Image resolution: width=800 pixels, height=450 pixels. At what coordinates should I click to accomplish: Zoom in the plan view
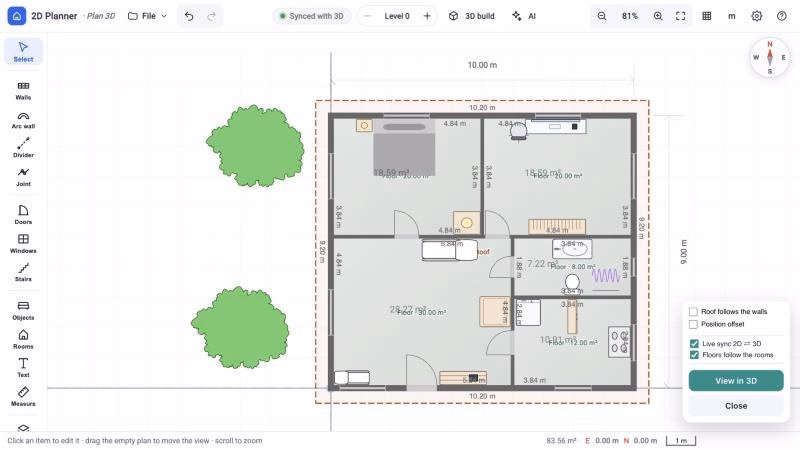[x=658, y=16]
